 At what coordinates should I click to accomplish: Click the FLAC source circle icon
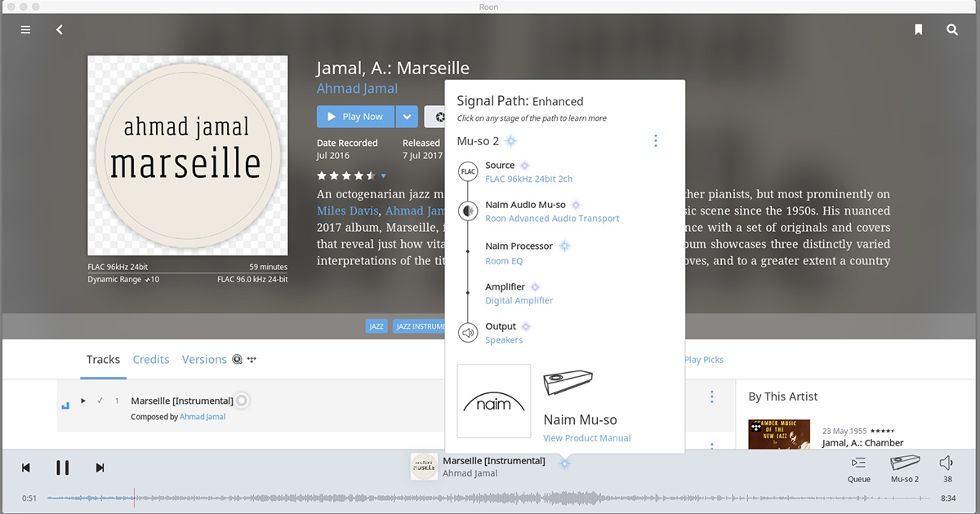(x=468, y=171)
